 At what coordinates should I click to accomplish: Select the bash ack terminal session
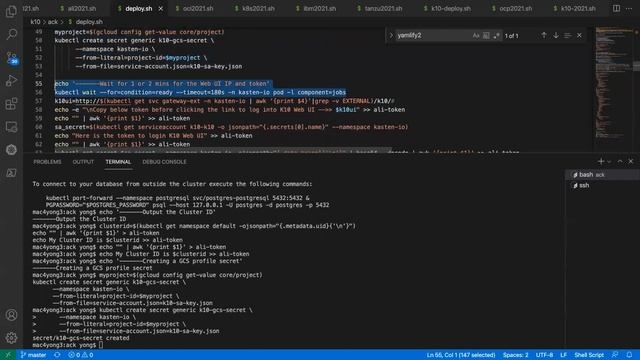click(602, 175)
